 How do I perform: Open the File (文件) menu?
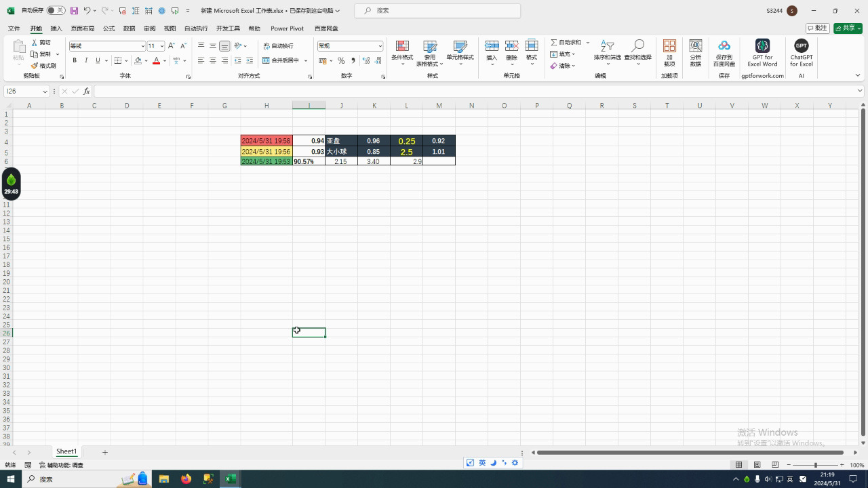coord(14,28)
